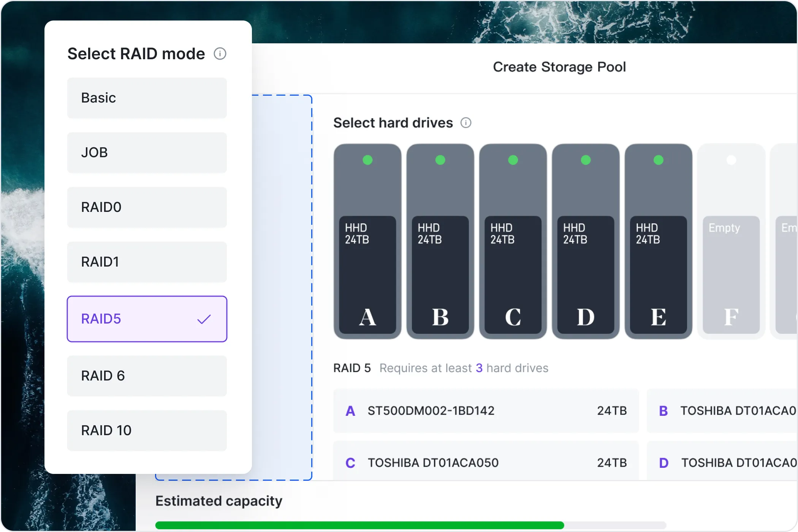Select RAID0 mode option
Screen dimensions: 798x532
coord(147,207)
